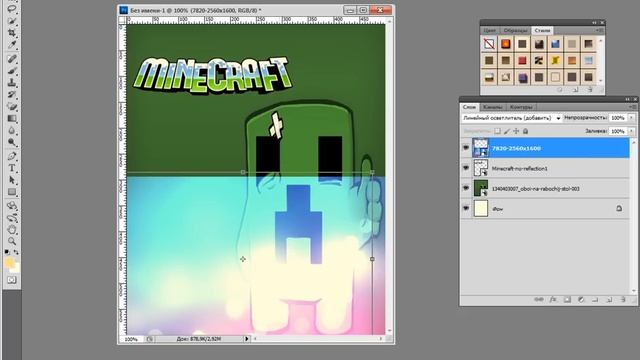
Task: Hide the Minecraft-no-reflection1 layer
Action: pos(466,168)
